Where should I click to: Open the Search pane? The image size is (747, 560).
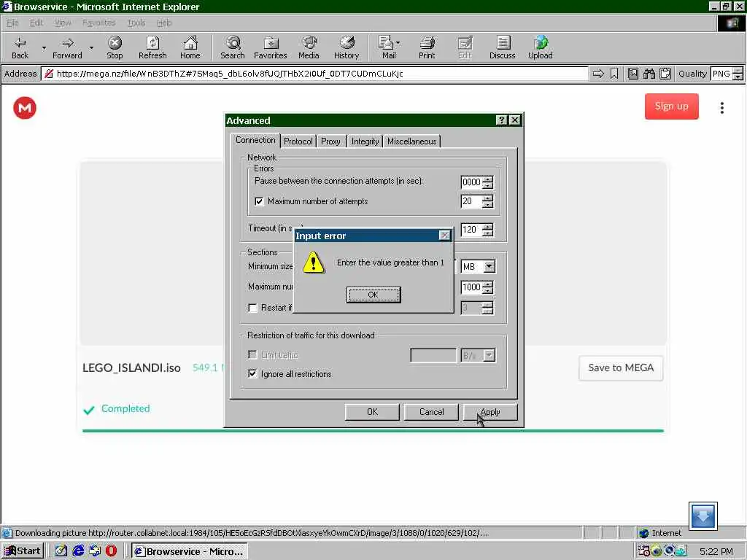coord(233,47)
